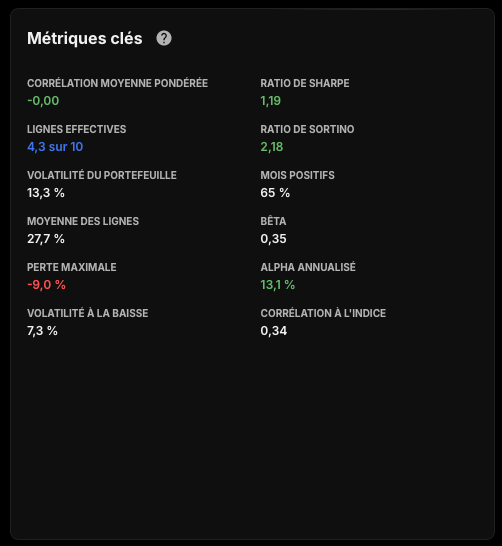
Task: Click the green 1,19 Sharpe value
Action: pos(270,101)
